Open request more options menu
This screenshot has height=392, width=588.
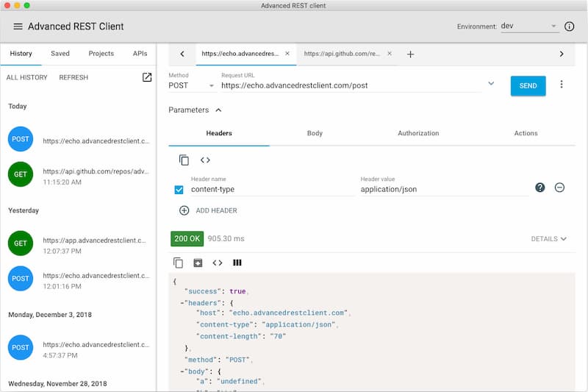pos(562,85)
